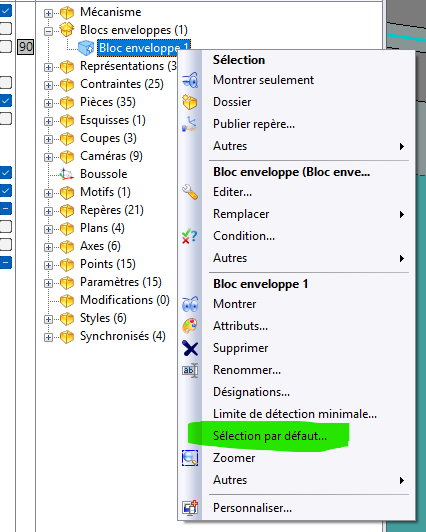Click the cube icon of Bloc enveloppe 1
The height and width of the screenshot is (532, 426).
[86, 48]
